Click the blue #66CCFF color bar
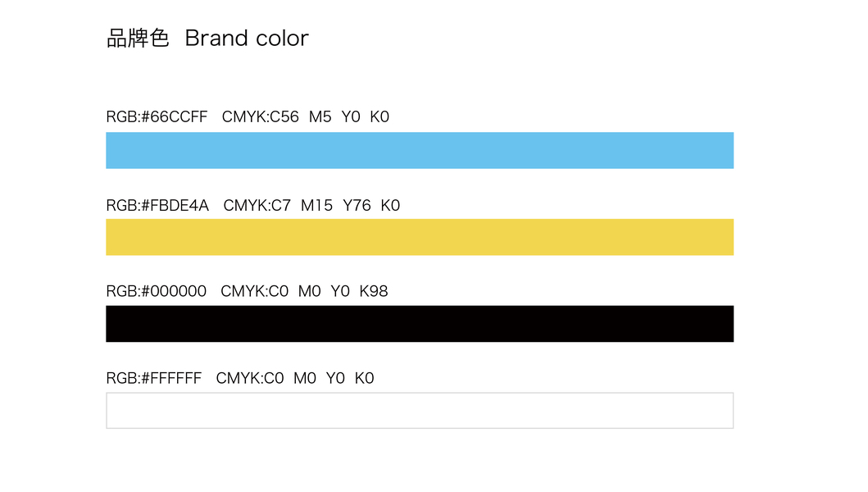 420,150
